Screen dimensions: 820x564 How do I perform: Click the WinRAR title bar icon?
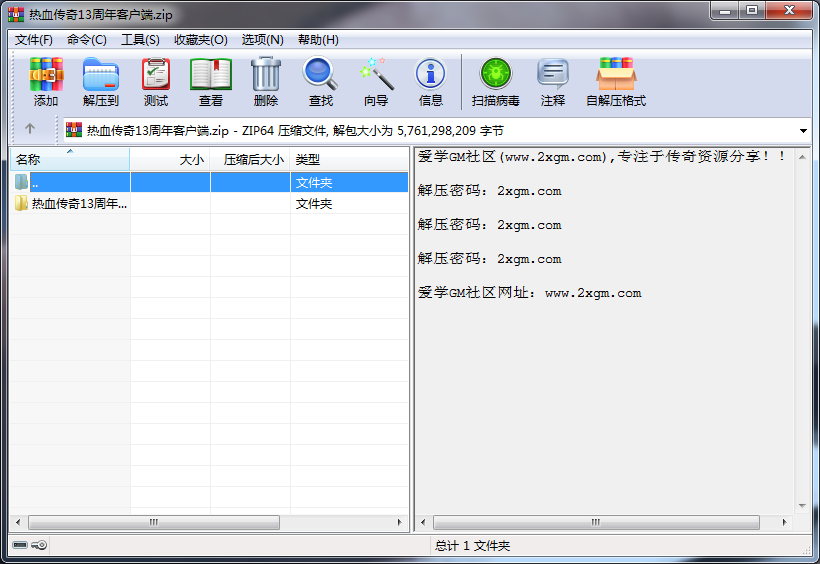[x=16, y=14]
